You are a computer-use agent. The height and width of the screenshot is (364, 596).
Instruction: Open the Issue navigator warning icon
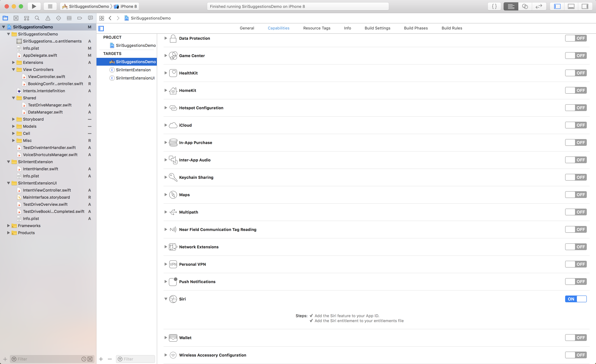pos(48,18)
